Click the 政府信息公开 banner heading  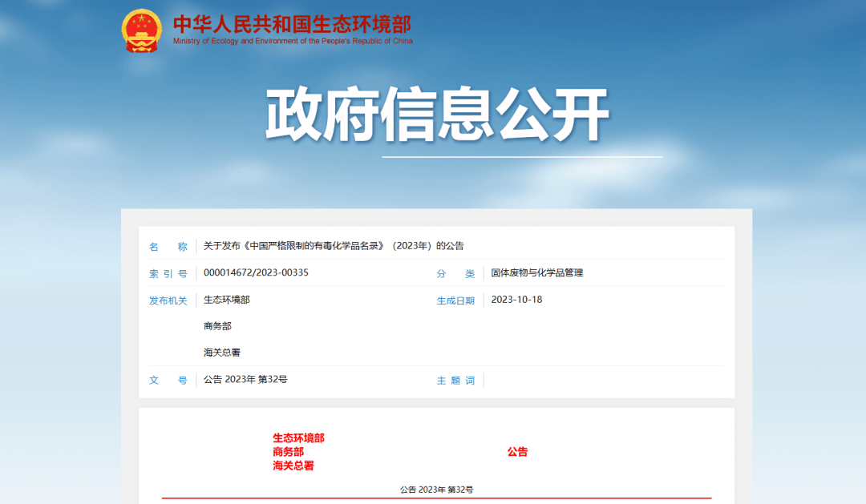click(x=438, y=115)
